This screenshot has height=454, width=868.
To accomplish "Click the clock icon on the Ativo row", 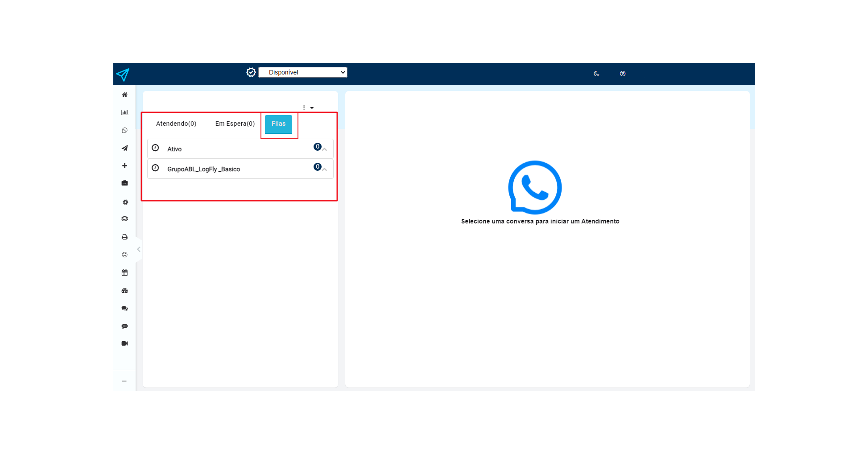I will click(x=155, y=148).
